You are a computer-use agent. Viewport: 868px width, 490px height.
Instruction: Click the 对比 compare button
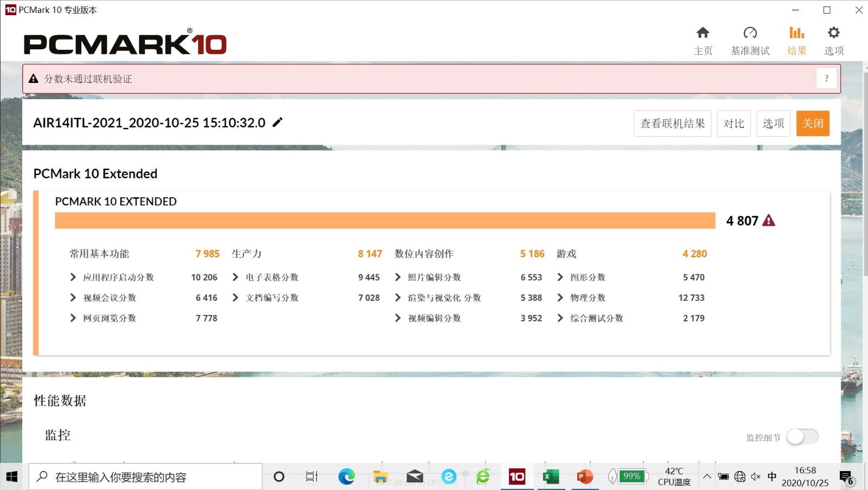click(734, 124)
